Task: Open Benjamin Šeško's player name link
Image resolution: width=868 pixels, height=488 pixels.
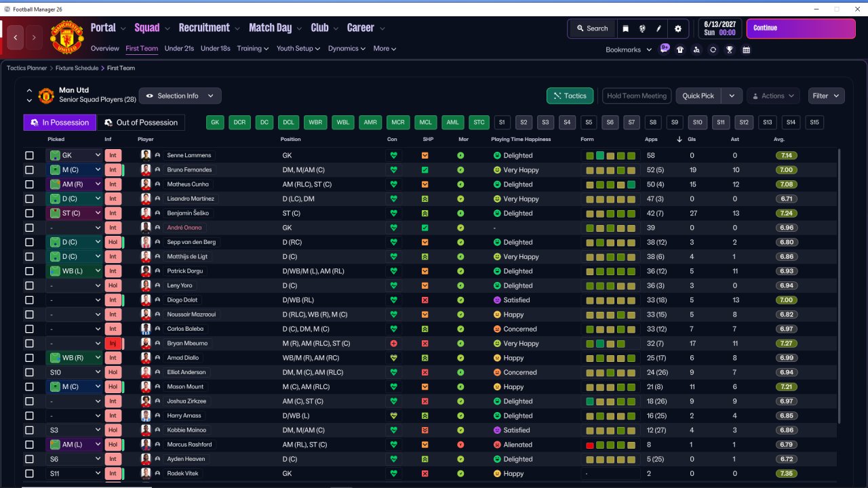Action: 190,213
